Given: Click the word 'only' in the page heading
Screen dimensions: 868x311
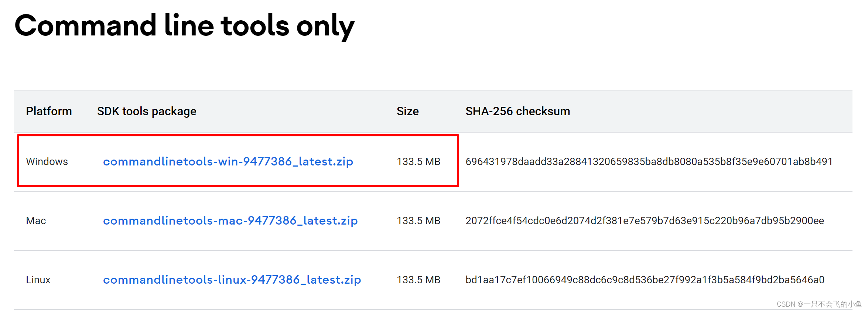Looking at the screenshot, I should 325,27.
